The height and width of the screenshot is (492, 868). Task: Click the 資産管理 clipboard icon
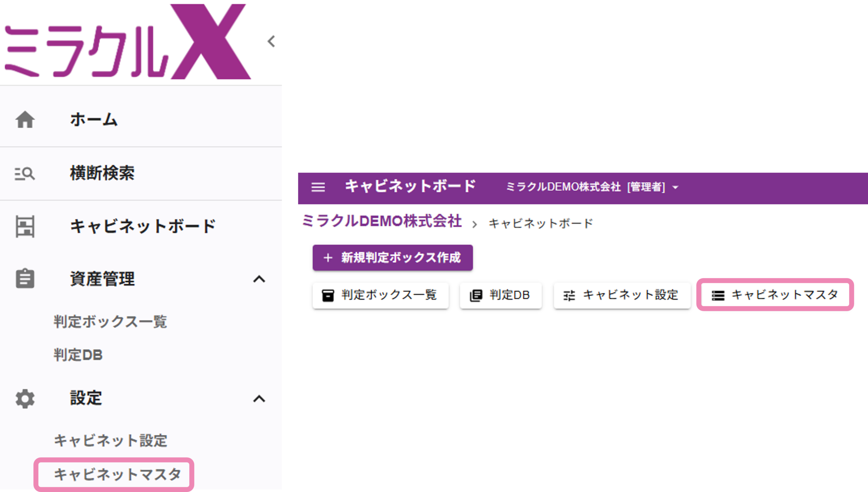25,279
